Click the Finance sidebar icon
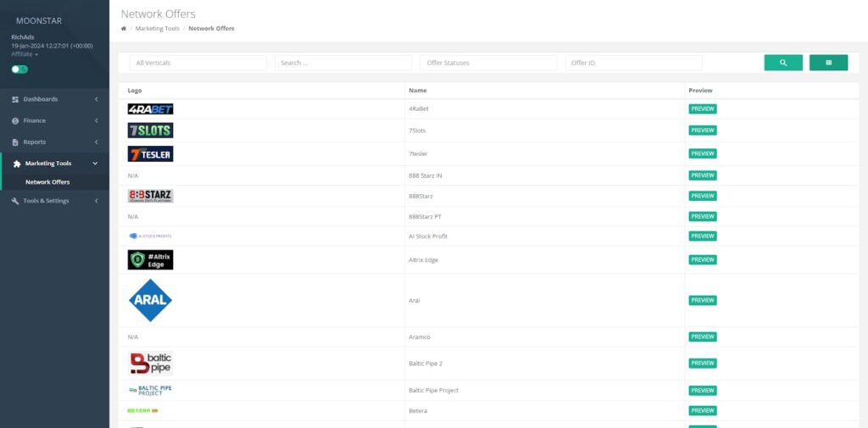This screenshot has height=428, width=868. pyautogui.click(x=15, y=120)
